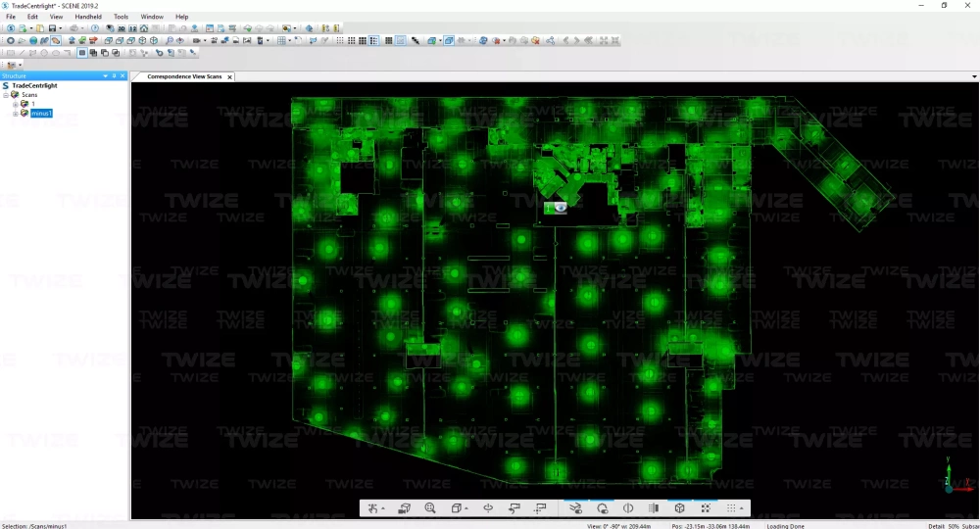Open the 3D view toolbar icon
This screenshot has width=980, height=529.
click(122, 28)
